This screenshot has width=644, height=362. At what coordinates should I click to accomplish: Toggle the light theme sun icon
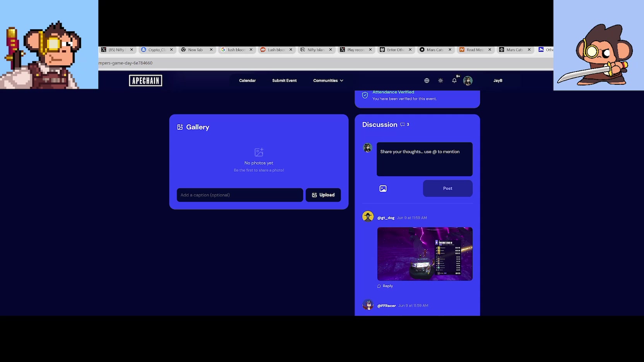coord(440,80)
